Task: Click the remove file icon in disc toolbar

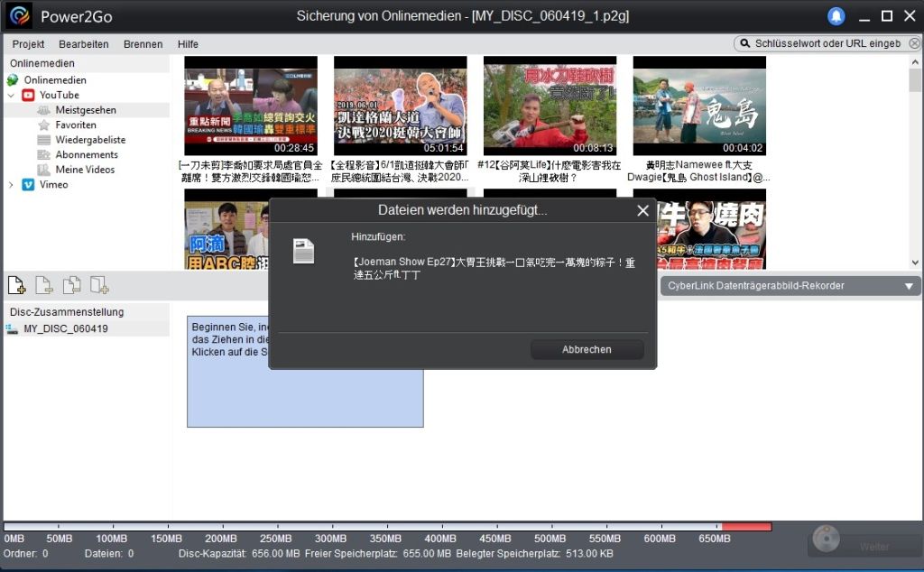Action: 44,286
